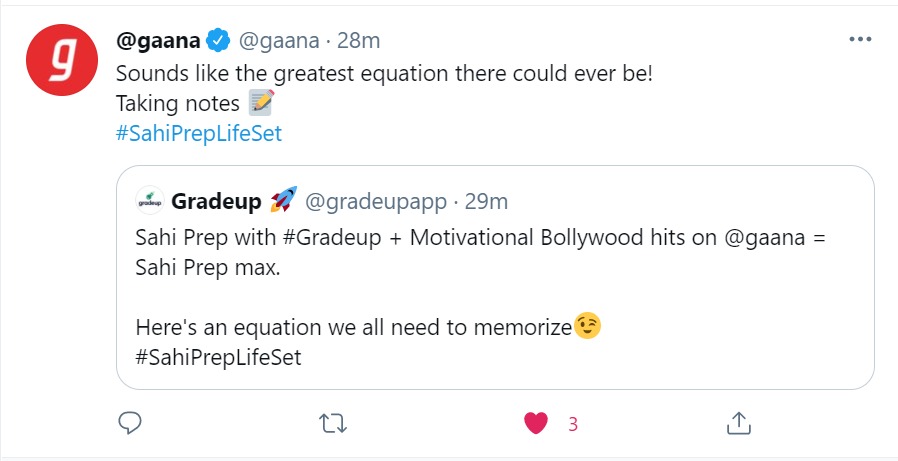
Task: Click the 29m quoted tweet timestamp
Action: 487,202
